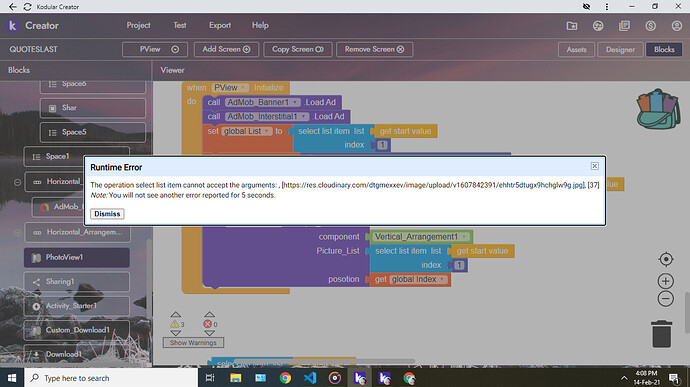Go to previous error with up arrow
The width and height of the screenshot is (690, 387).
point(209,314)
